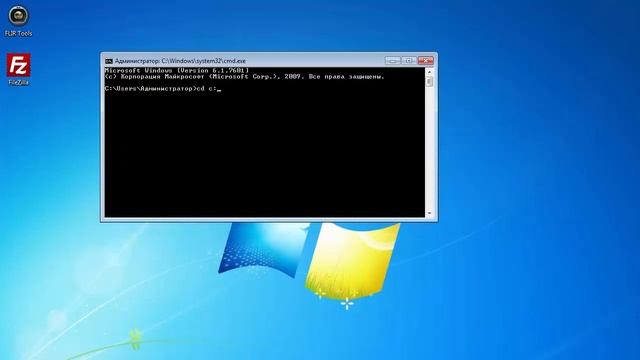
Task: Click the console vertical scrollbar thumb
Action: point(429,82)
